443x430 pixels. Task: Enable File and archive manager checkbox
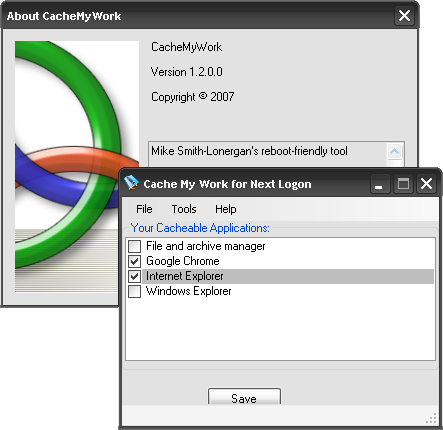[135, 246]
